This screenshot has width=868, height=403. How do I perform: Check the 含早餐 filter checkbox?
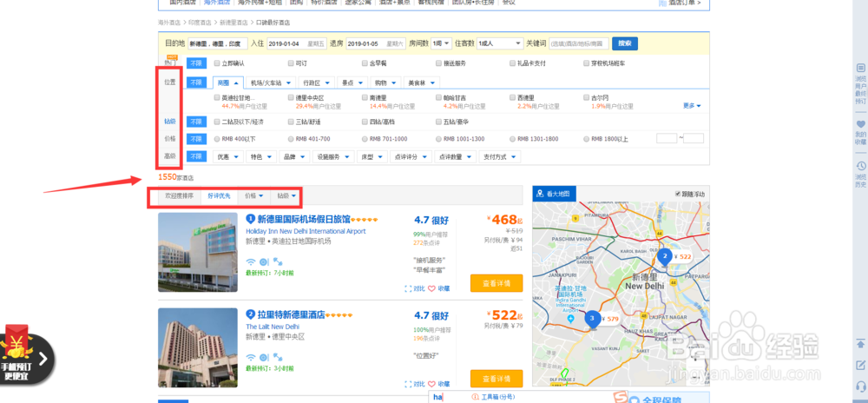point(365,63)
